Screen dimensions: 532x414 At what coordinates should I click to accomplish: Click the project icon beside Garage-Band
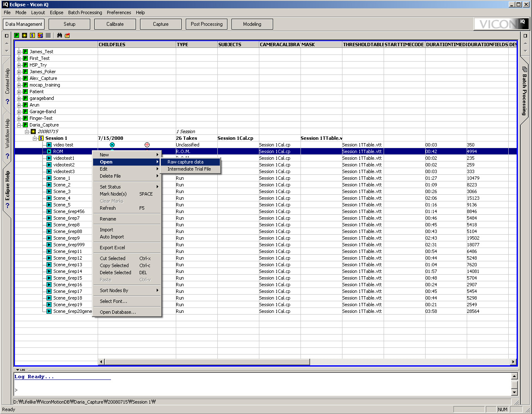[25, 112]
